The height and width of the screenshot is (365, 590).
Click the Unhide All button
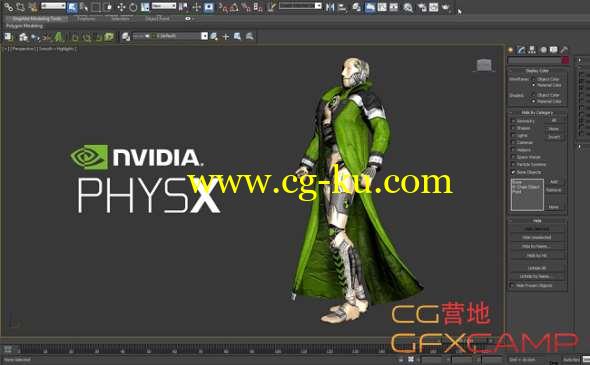(537, 268)
